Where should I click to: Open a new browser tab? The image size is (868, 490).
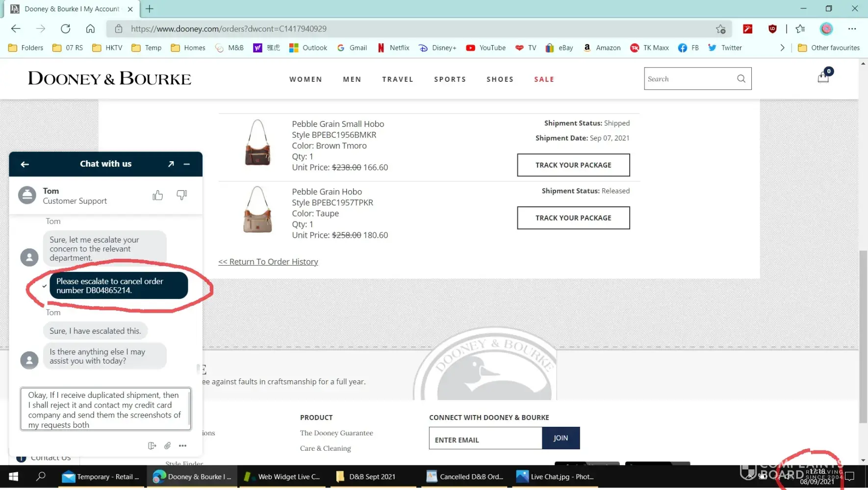click(x=150, y=9)
